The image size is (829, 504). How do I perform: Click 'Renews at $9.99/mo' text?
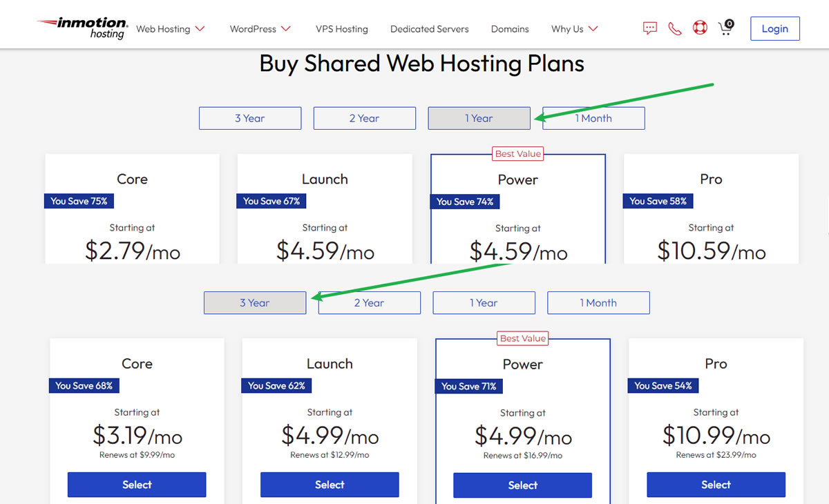137,455
